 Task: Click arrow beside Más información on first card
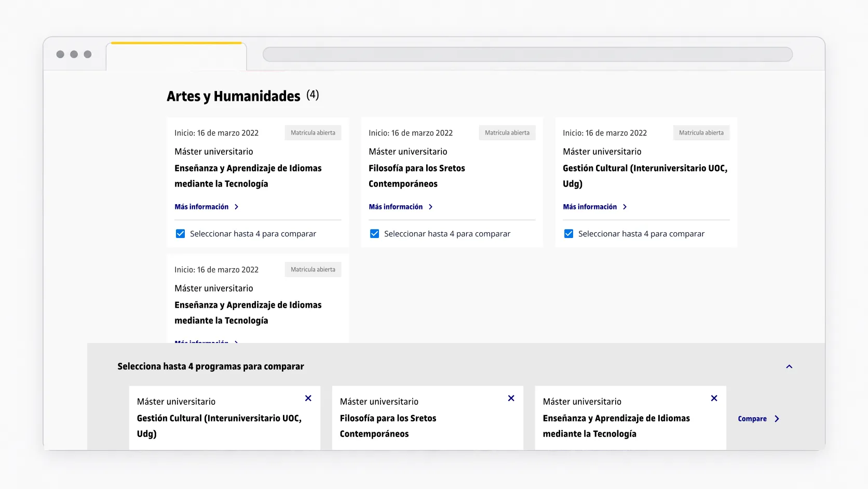(x=236, y=207)
